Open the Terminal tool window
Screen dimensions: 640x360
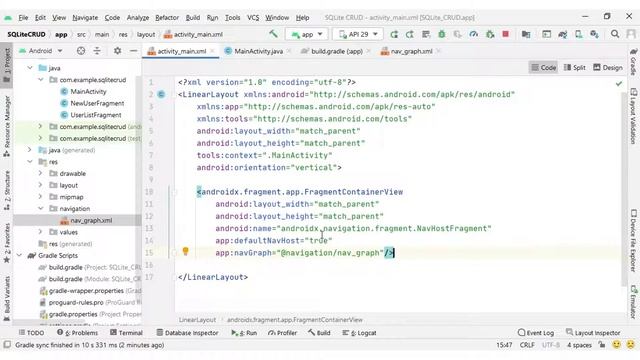126,333
